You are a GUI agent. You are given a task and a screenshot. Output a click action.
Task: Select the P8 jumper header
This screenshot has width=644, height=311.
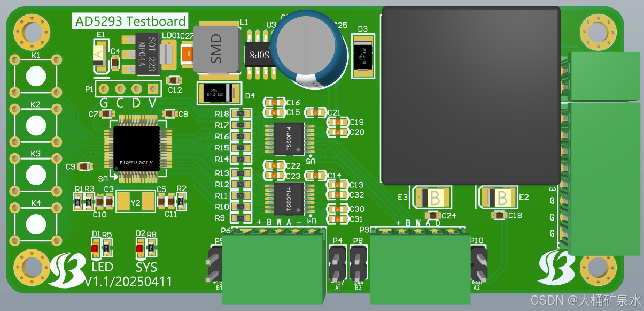click(x=358, y=263)
